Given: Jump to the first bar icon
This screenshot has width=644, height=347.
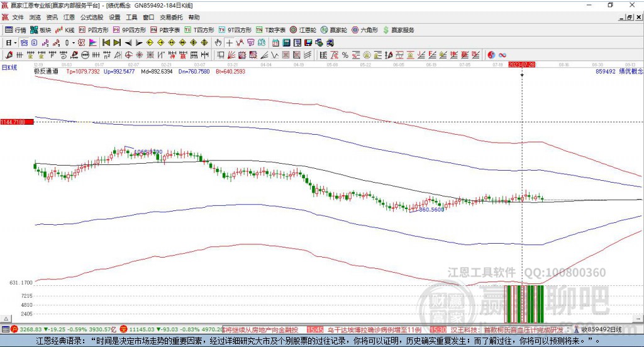Looking at the screenshot, I should [x=106, y=43].
